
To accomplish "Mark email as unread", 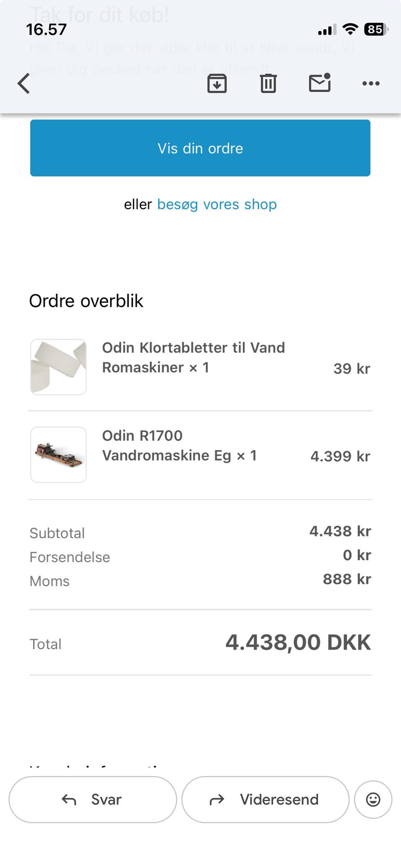I will pos(320,83).
